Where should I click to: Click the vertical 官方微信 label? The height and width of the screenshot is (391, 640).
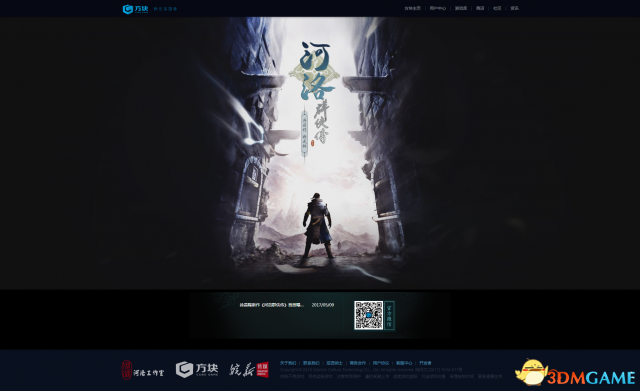point(389,315)
